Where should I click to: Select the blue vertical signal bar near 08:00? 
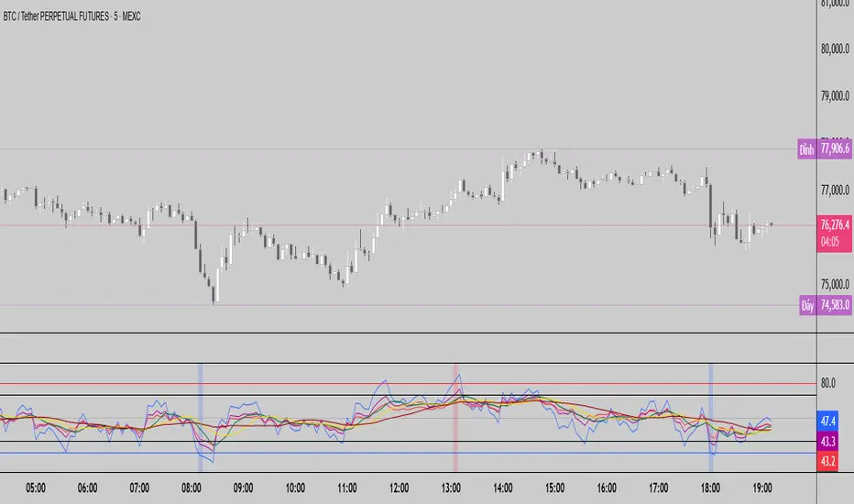pyautogui.click(x=200, y=417)
